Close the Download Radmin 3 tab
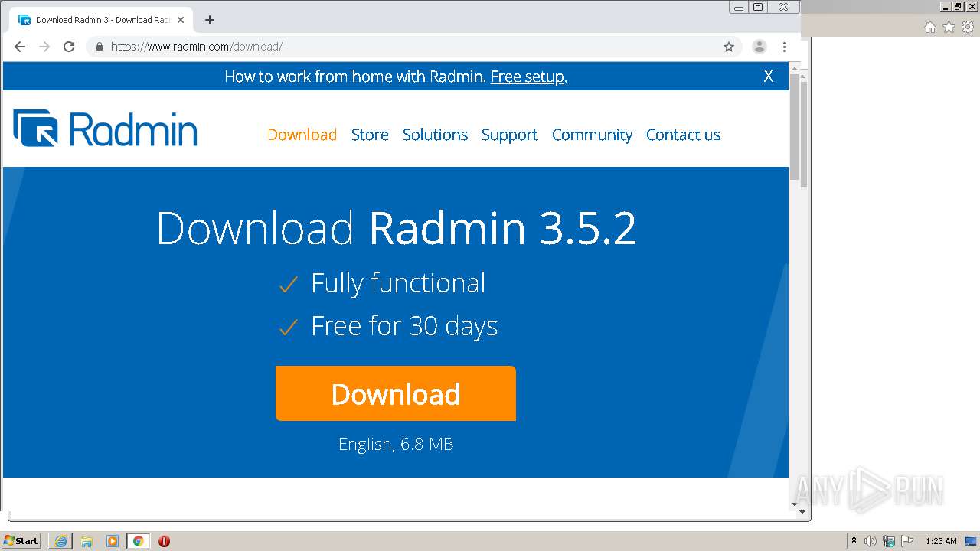Viewport: 980px width, 551px height. [181, 20]
